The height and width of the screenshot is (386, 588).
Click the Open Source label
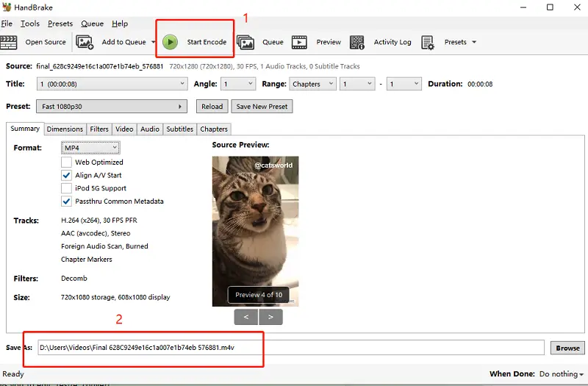[46, 42]
